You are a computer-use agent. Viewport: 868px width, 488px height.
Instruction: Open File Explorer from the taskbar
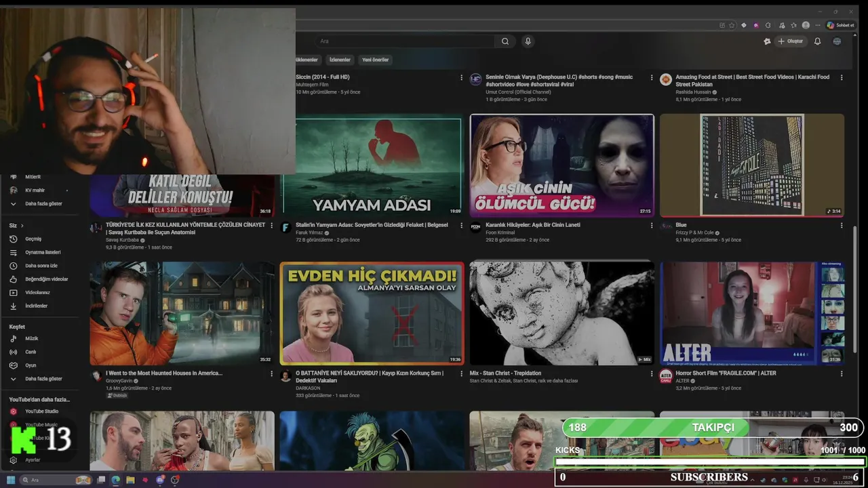click(x=130, y=480)
